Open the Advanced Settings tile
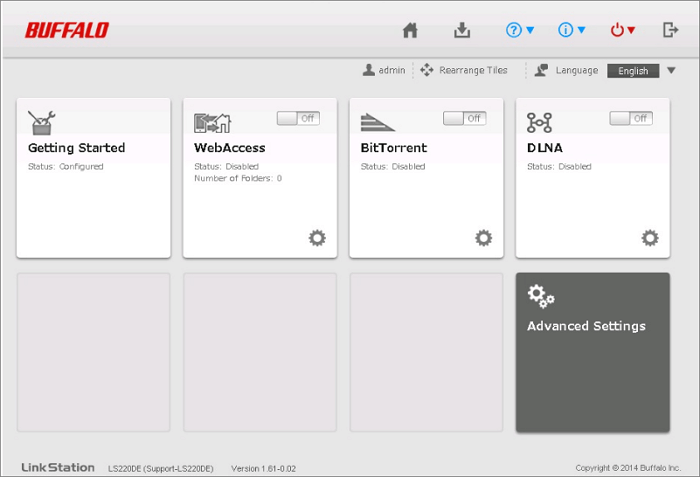The height and width of the screenshot is (477, 700). 592,352
